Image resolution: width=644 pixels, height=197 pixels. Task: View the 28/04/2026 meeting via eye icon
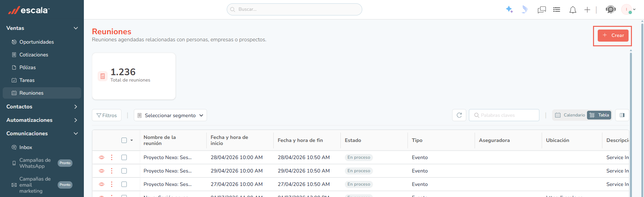(102, 157)
